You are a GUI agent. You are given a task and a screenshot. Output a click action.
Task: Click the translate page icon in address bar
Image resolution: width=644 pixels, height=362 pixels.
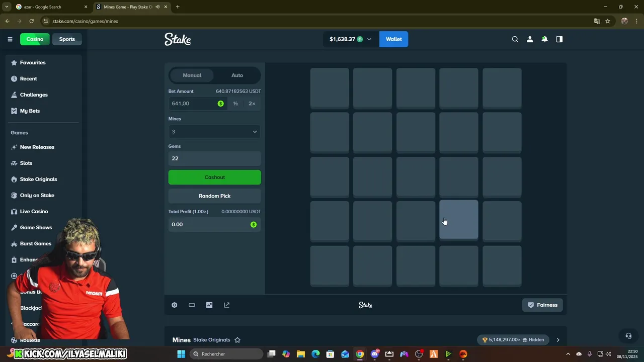[x=597, y=21]
